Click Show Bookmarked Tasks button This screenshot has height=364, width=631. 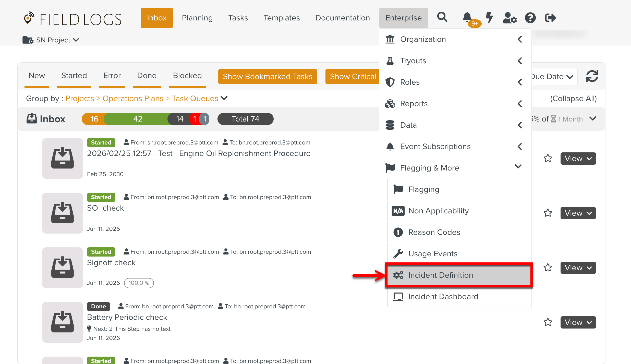click(268, 76)
